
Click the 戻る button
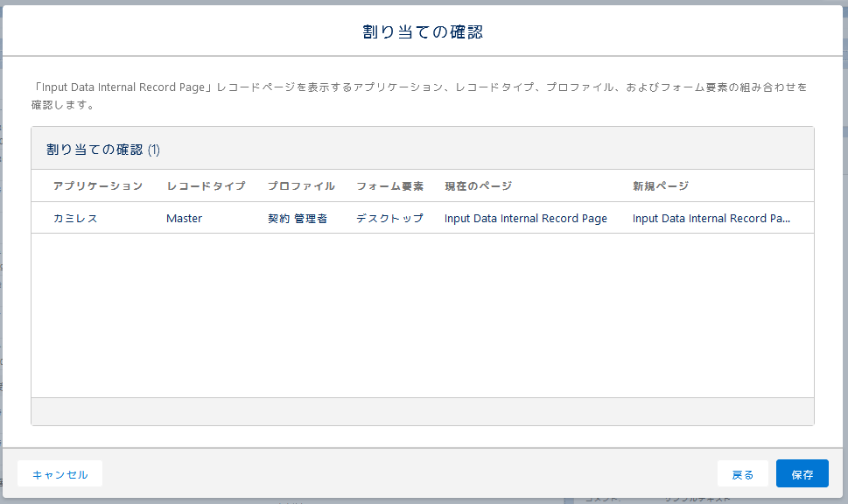point(742,474)
